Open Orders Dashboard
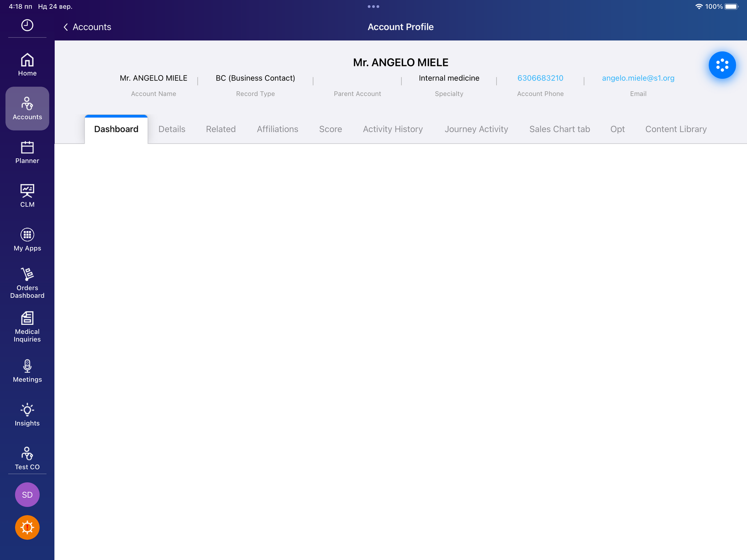747x560 pixels. (27, 283)
